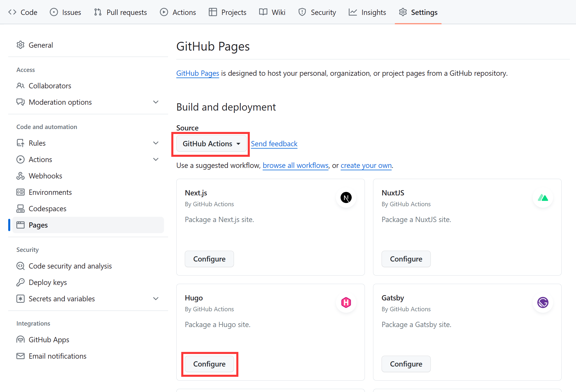Screen dimensions: 576x392
Task: Click the Insights graph icon
Action: point(353,12)
